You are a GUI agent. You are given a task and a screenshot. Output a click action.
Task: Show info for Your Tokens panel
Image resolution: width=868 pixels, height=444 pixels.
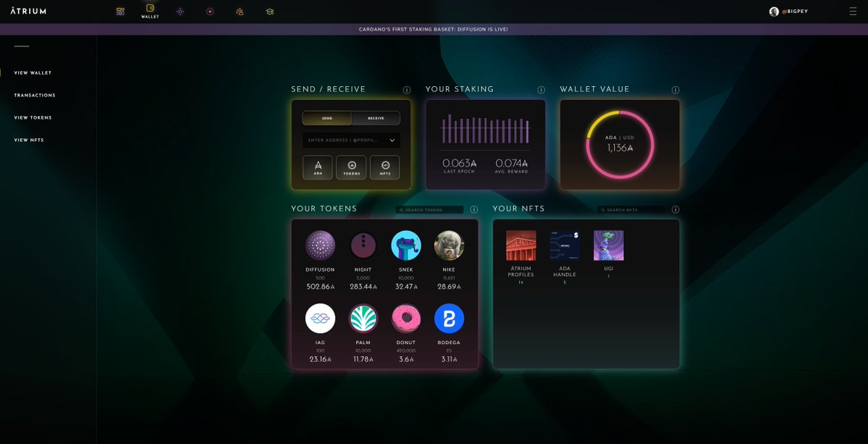[x=474, y=209]
